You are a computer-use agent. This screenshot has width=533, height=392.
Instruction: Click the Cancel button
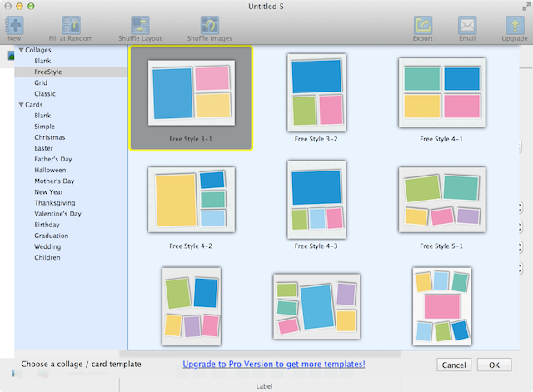tap(454, 365)
